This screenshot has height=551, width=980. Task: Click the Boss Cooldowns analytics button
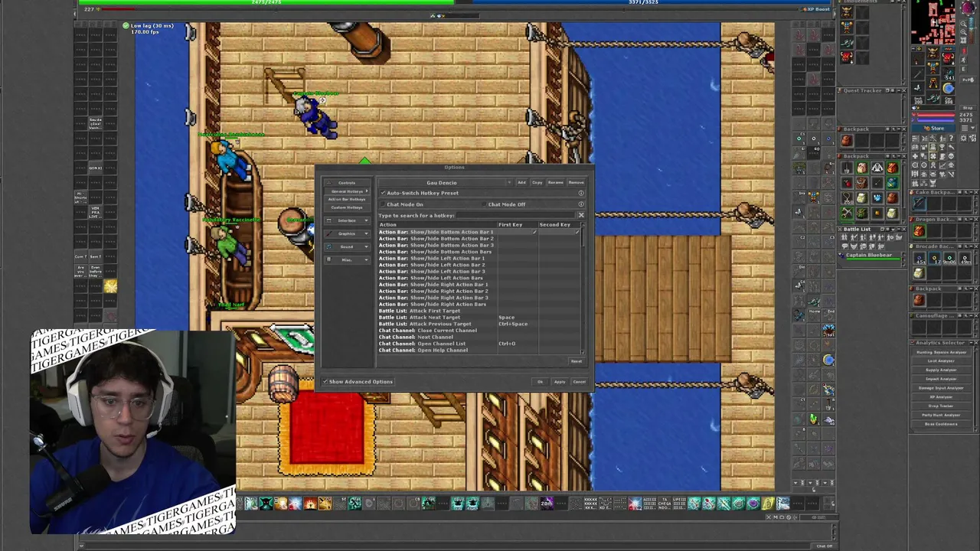click(x=941, y=424)
